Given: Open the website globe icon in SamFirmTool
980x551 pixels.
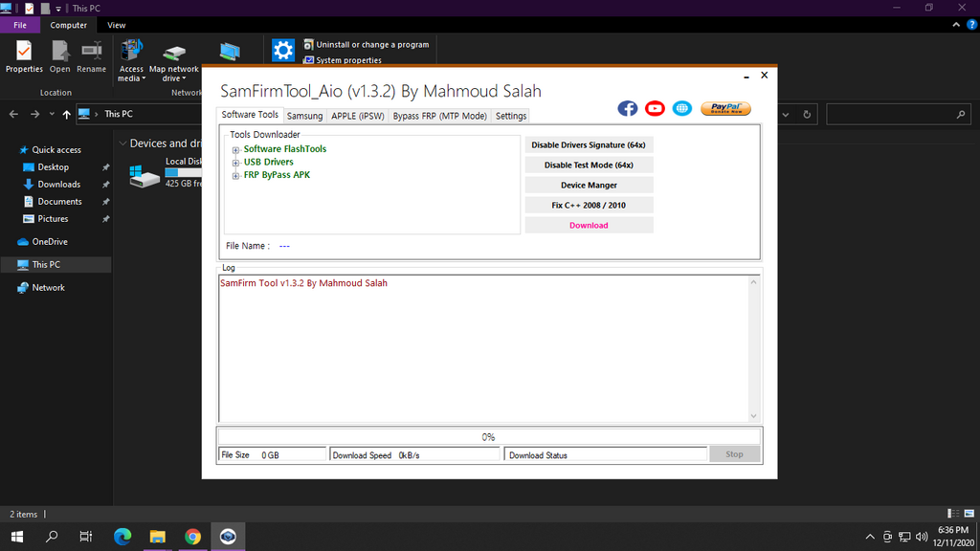Looking at the screenshot, I should (681, 108).
